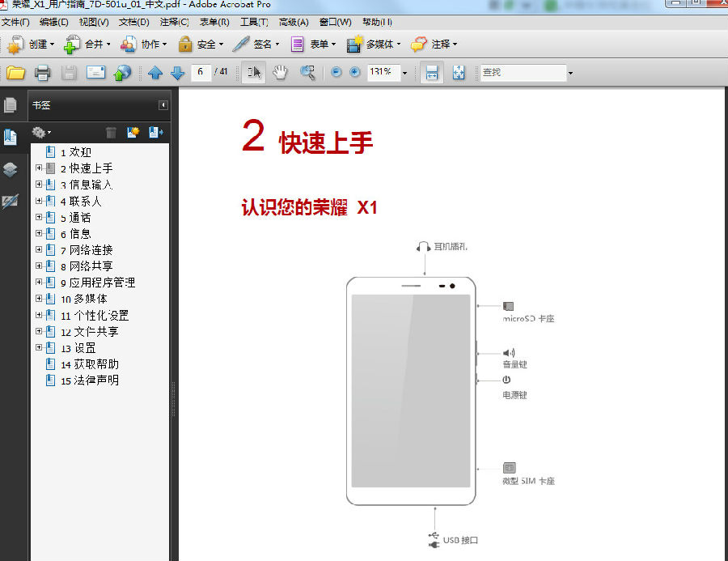Click the fit width scrolling icon
This screenshot has height=561, width=728.
[432, 73]
